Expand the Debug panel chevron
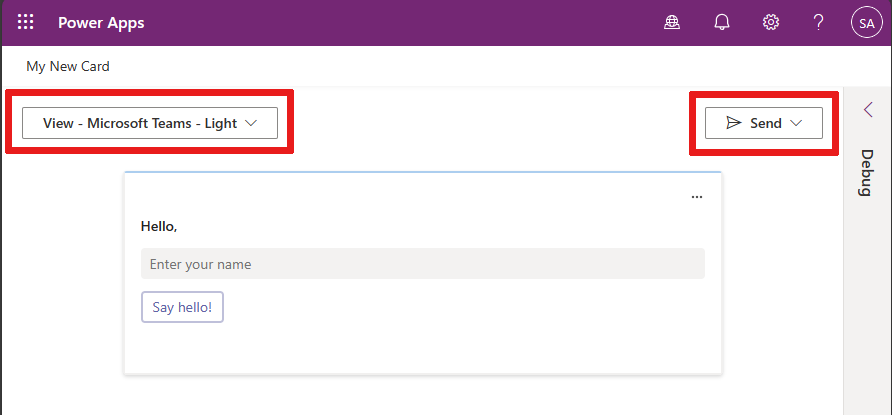The image size is (892, 415). pyautogui.click(x=868, y=109)
